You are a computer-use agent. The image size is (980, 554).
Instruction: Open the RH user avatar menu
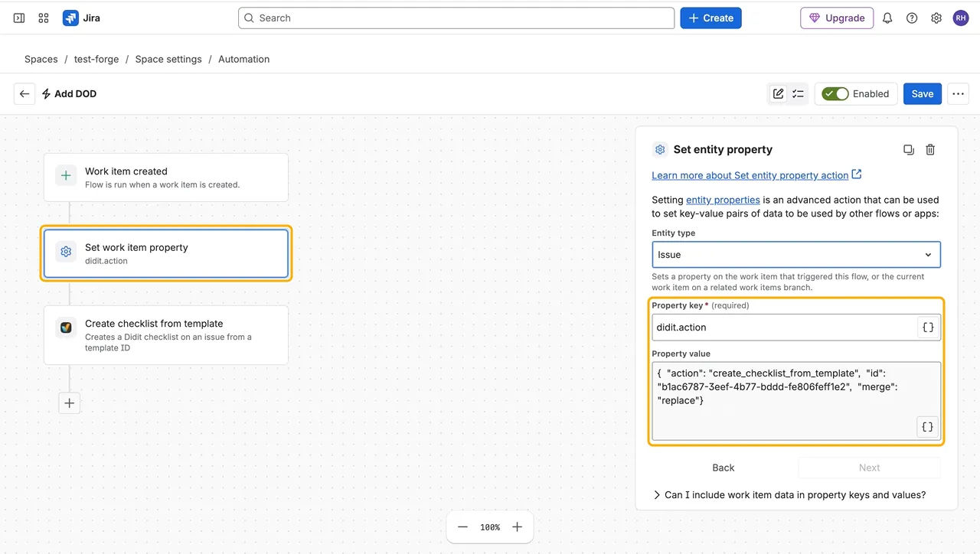pyautogui.click(x=961, y=18)
